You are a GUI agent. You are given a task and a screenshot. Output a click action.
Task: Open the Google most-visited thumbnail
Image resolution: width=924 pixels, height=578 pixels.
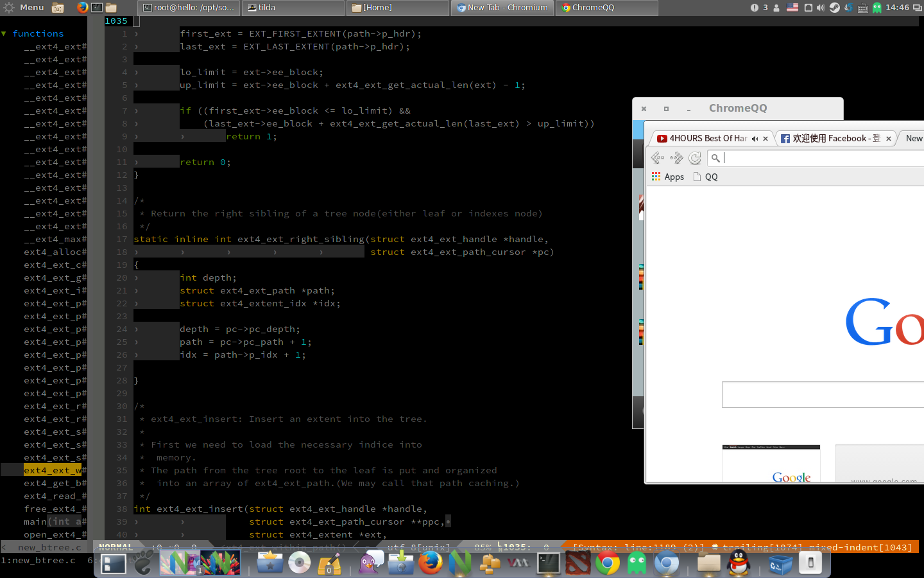tap(771, 463)
